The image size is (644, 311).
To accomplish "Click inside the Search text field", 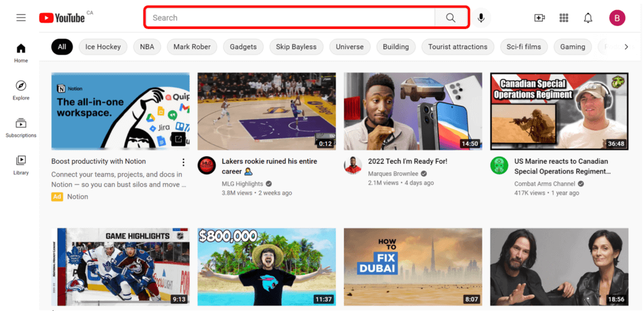I will (290, 18).
